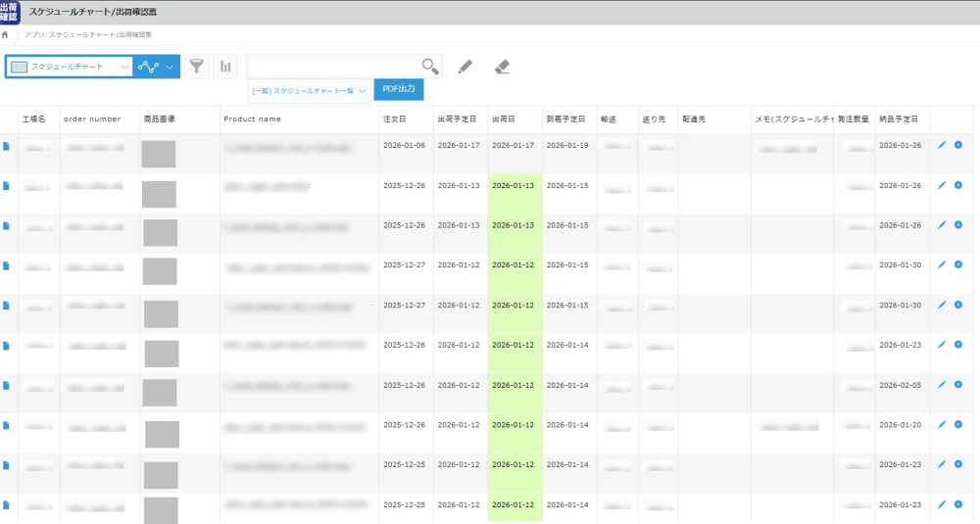Viewport: 980px width, 524px height.
Task: Open the bar chart aggregate icon
Action: tap(225, 67)
